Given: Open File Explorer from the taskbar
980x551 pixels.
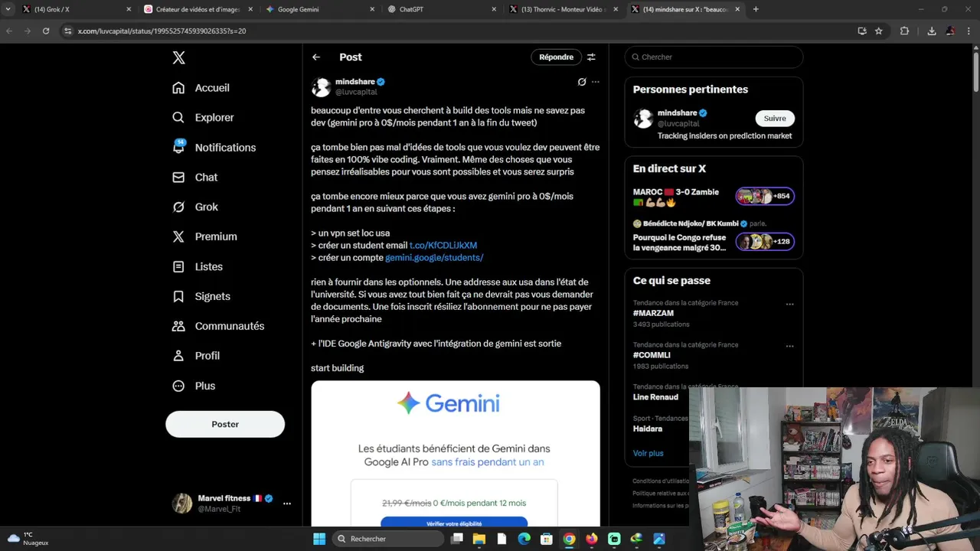Looking at the screenshot, I should pos(479,539).
